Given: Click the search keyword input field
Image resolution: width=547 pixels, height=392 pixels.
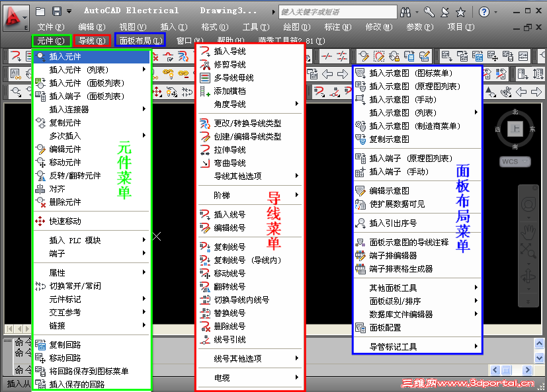Looking at the screenshot, I should click(338, 12).
